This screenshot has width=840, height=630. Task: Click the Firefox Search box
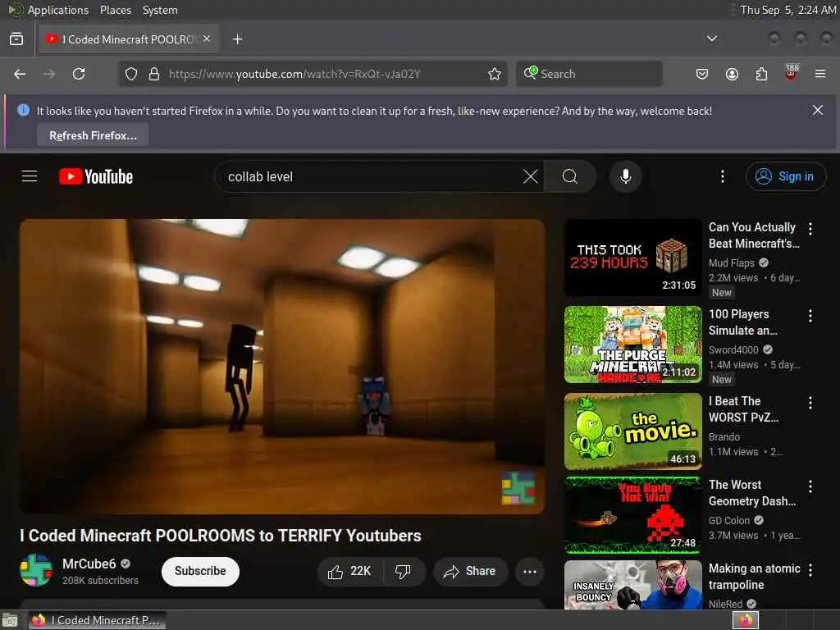point(589,74)
